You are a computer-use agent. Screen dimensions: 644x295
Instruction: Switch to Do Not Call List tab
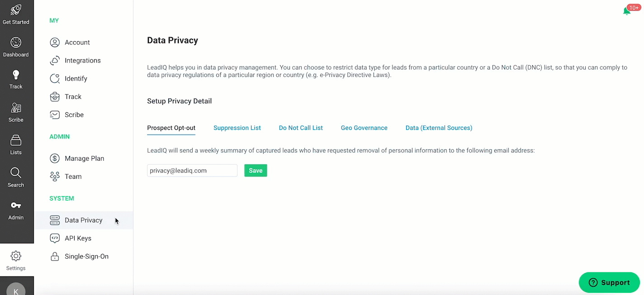click(x=301, y=128)
